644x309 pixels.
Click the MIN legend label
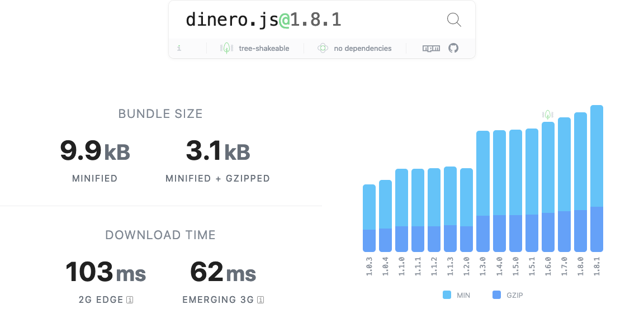tap(463, 295)
